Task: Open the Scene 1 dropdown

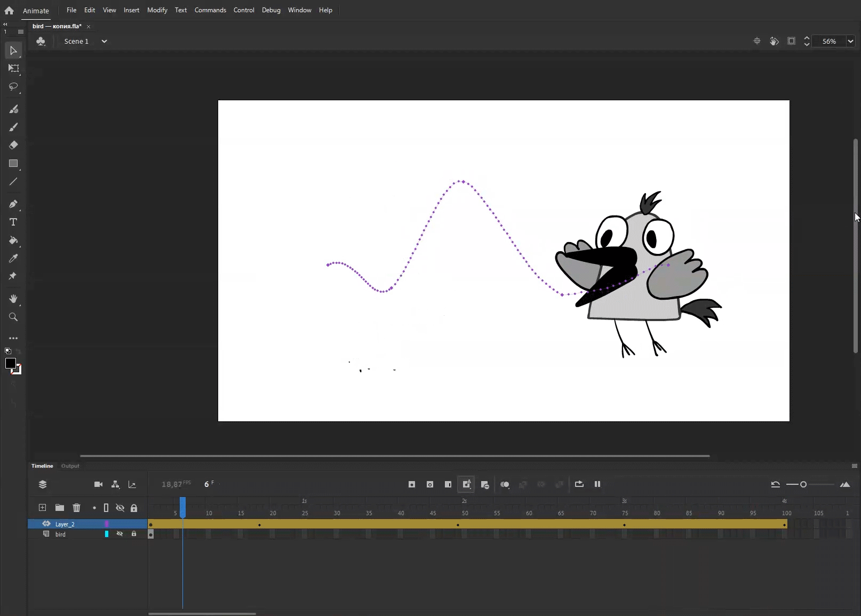Action: point(104,41)
